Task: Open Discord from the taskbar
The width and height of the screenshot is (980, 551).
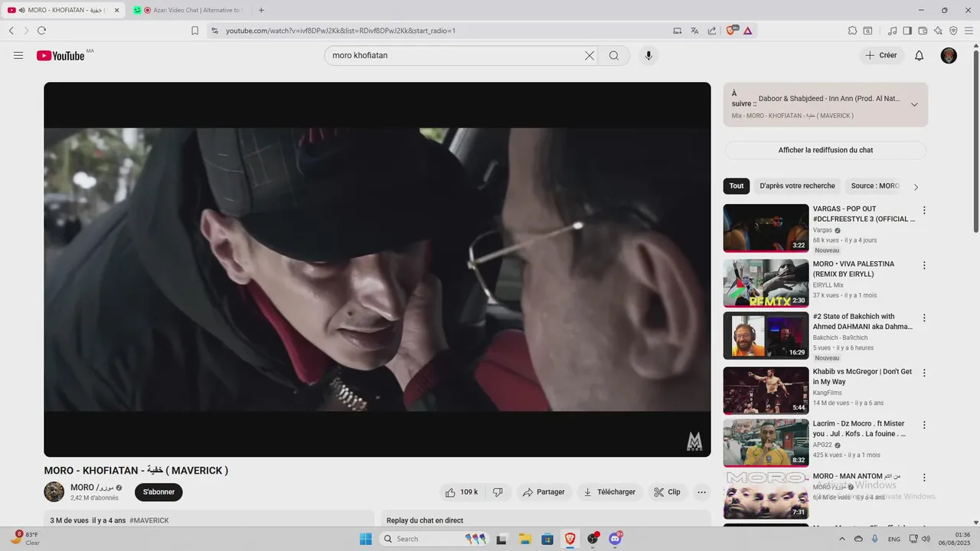Action: (615, 539)
